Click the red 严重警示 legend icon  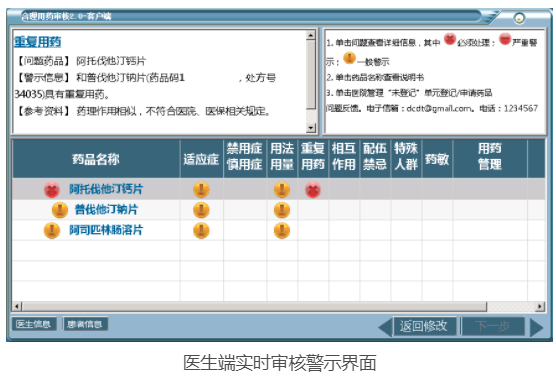pos(505,39)
